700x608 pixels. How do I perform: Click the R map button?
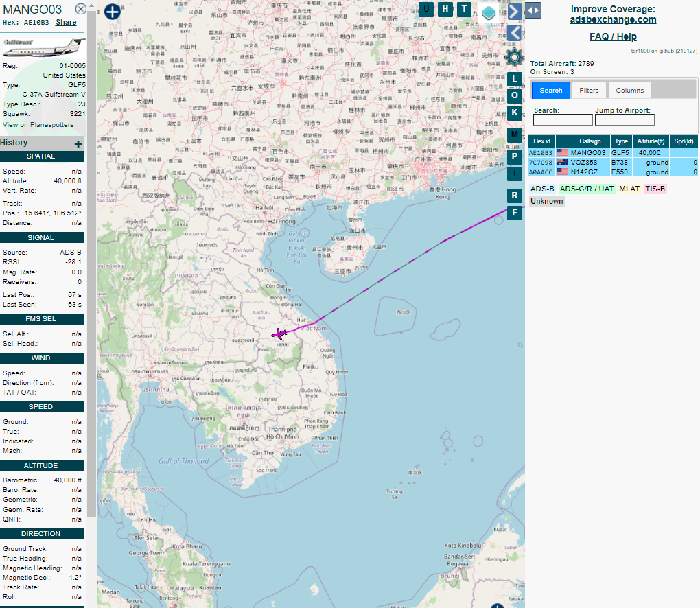coord(515,196)
